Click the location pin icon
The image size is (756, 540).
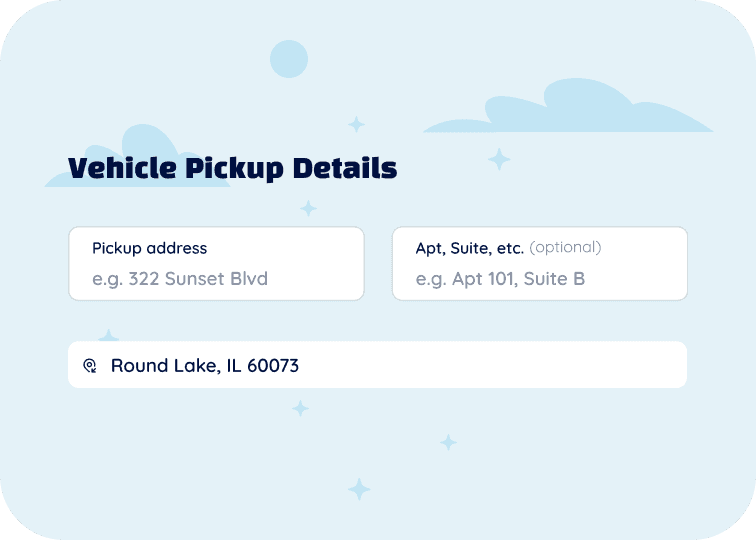pyautogui.click(x=90, y=366)
